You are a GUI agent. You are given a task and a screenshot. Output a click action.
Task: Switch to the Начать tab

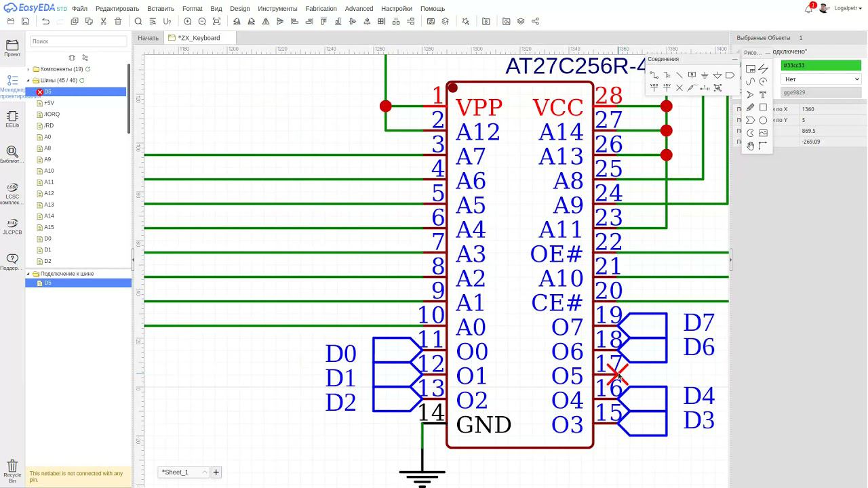coord(148,38)
